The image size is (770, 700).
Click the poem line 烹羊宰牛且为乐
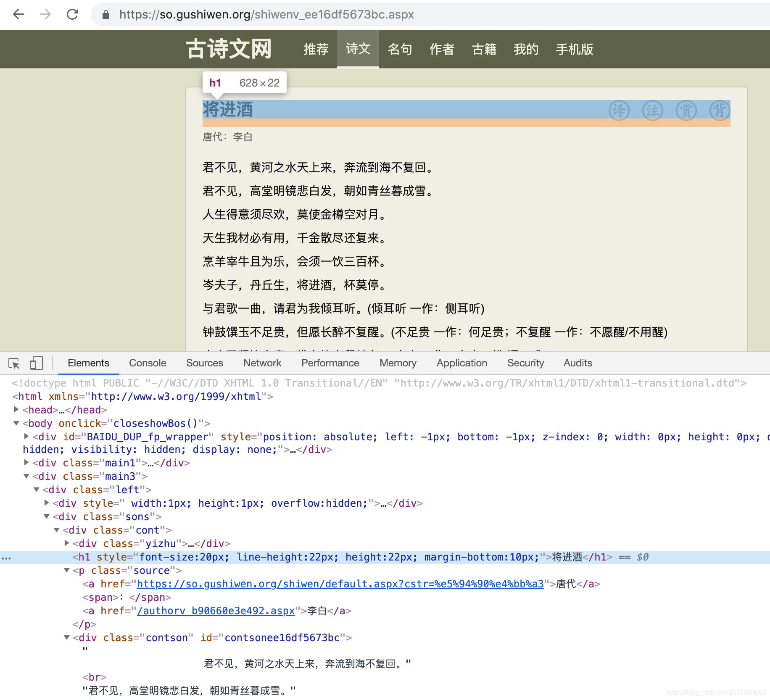[x=294, y=261]
